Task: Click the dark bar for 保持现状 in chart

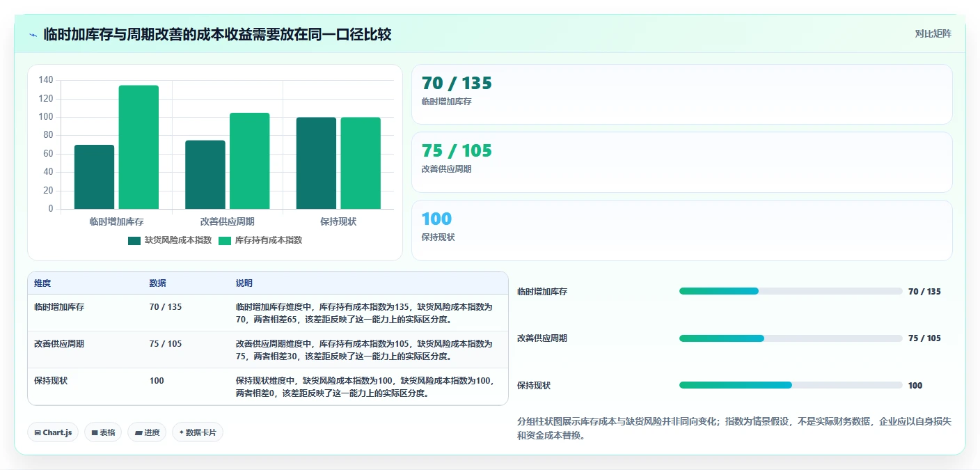Action: 316,163
